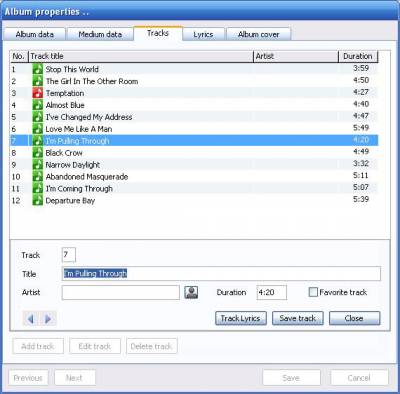This screenshot has height=394, width=400.
Task: Open the Lyrics tab
Action: (x=203, y=34)
